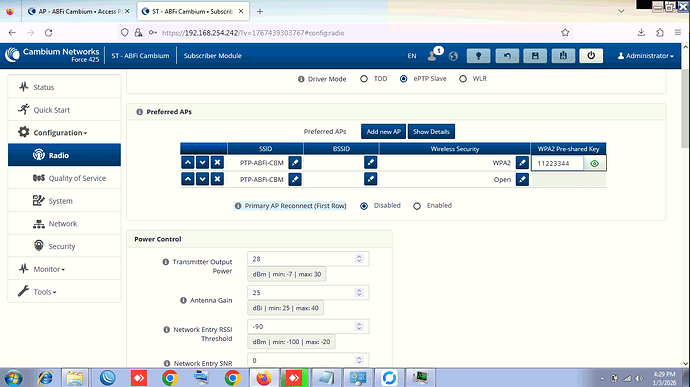Move the Open security row down

pyautogui.click(x=202, y=179)
